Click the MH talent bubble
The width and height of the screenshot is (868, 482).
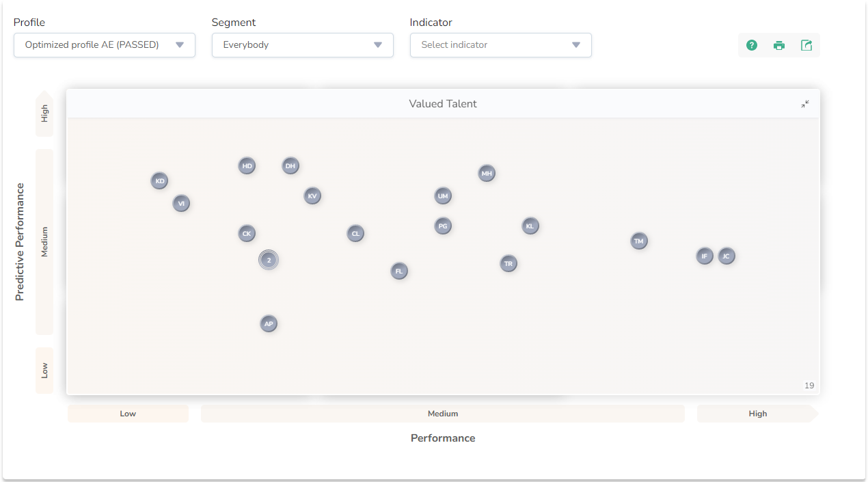tap(486, 174)
